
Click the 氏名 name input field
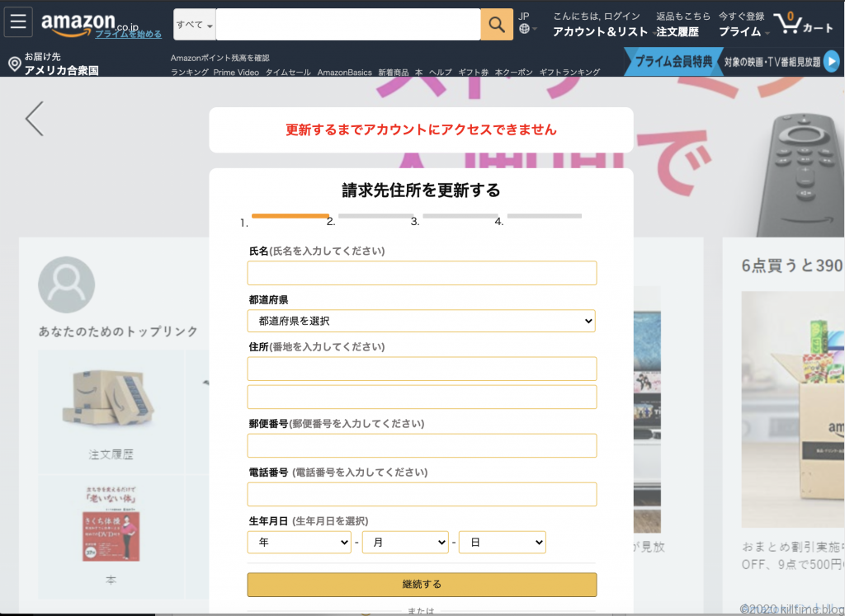[421, 273]
